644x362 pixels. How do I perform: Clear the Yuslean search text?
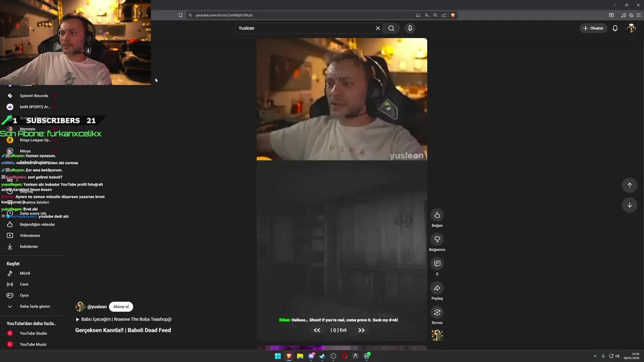coord(378,28)
